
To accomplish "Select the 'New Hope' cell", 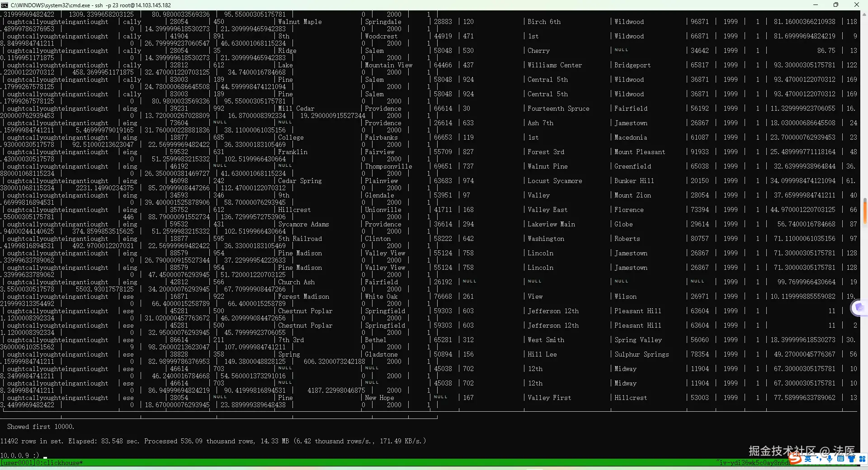I will (379, 398).
